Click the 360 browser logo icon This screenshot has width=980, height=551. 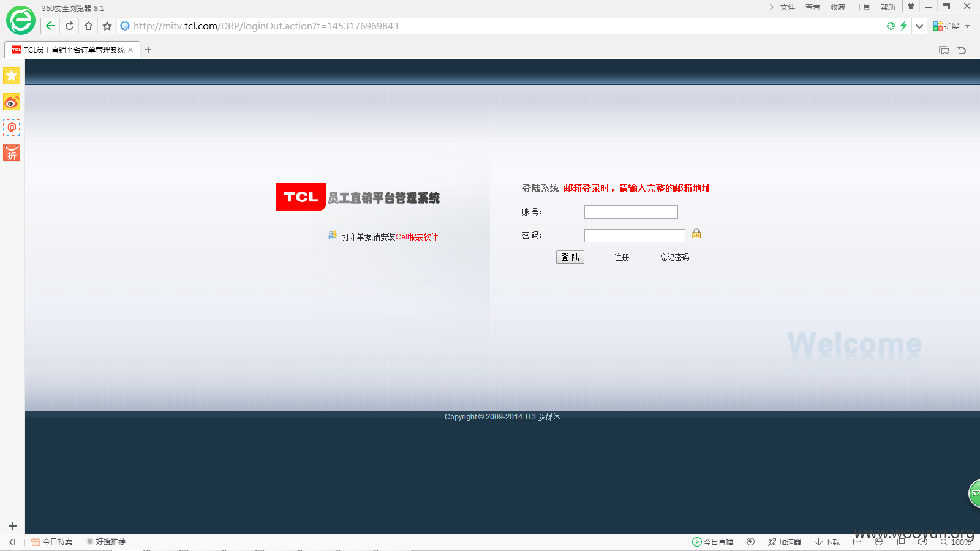coord(21,21)
